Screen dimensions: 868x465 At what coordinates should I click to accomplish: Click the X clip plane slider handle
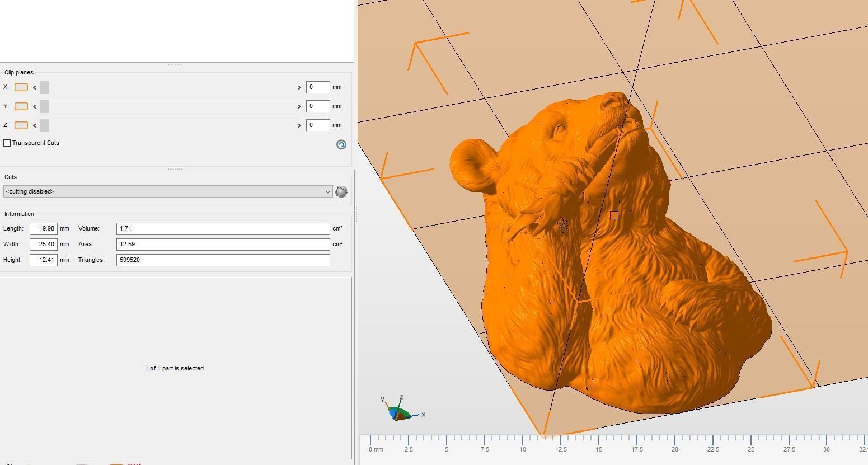coord(44,87)
